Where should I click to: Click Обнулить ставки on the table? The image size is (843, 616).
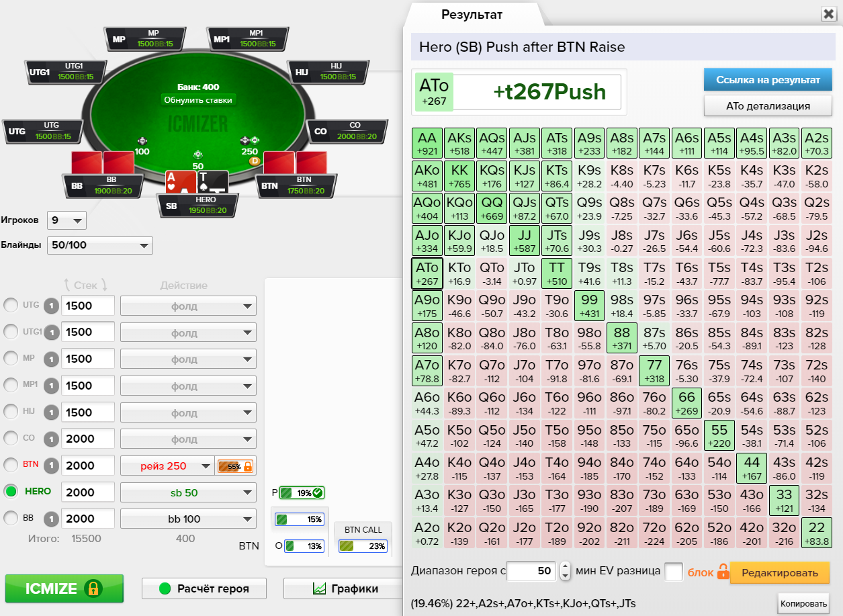click(x=198, y=100)
